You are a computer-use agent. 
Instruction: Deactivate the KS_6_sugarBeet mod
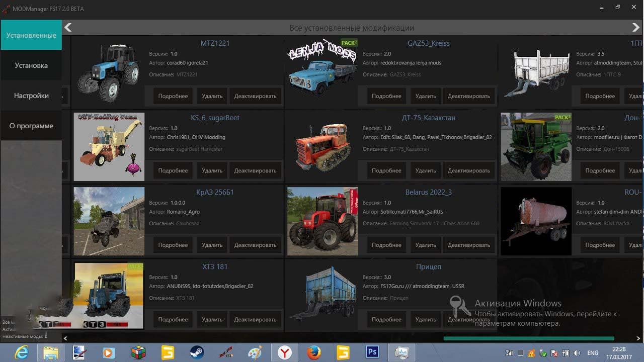coord(255,170)
